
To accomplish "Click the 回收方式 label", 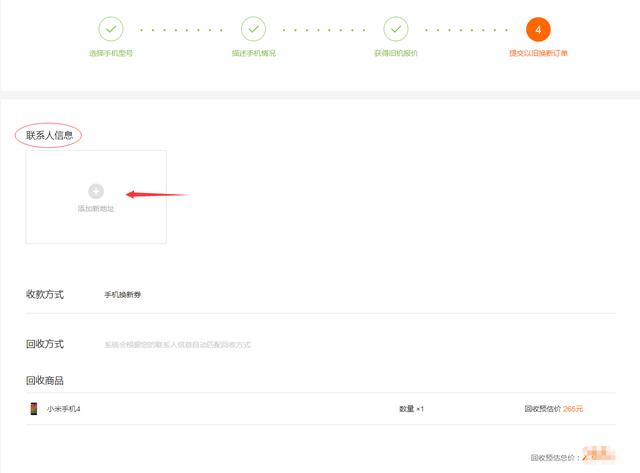I will coord(45,344).
